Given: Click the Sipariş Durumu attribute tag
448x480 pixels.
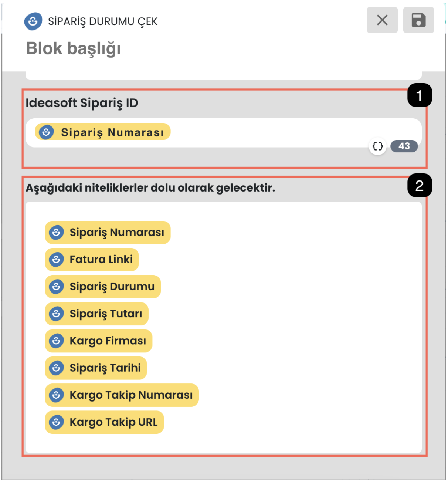Looking at the screenshot, I should 103,287.
